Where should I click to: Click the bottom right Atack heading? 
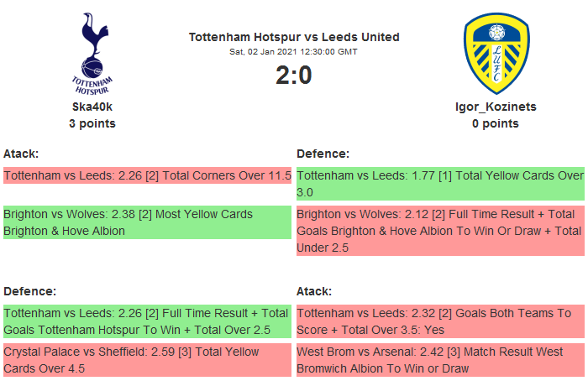tap(314, 291)
